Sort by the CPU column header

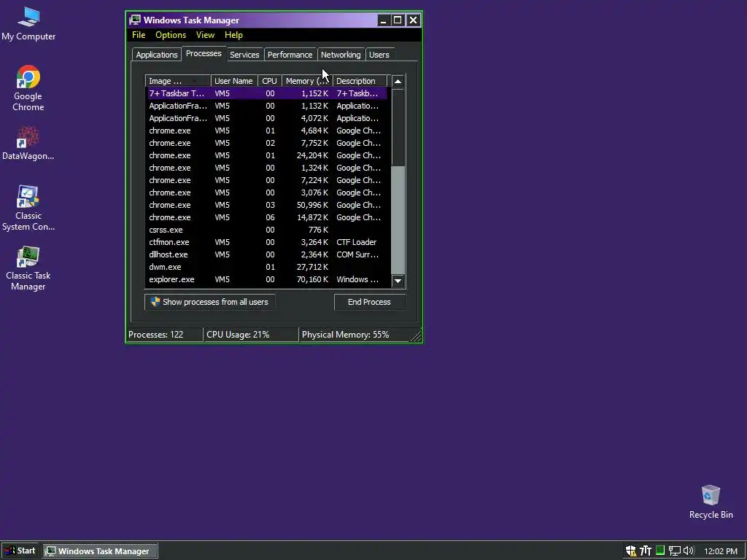point(270,81)
